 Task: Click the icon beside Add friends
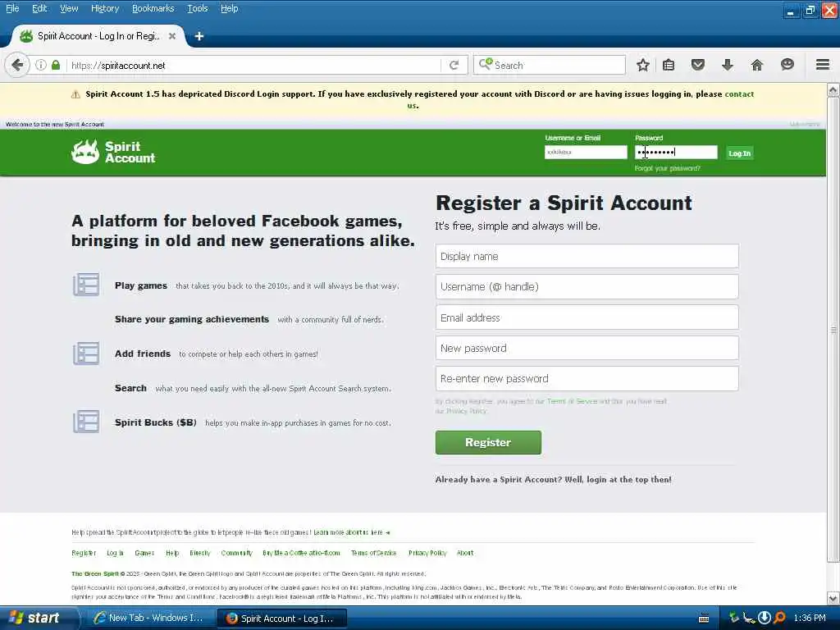(86, 354)
